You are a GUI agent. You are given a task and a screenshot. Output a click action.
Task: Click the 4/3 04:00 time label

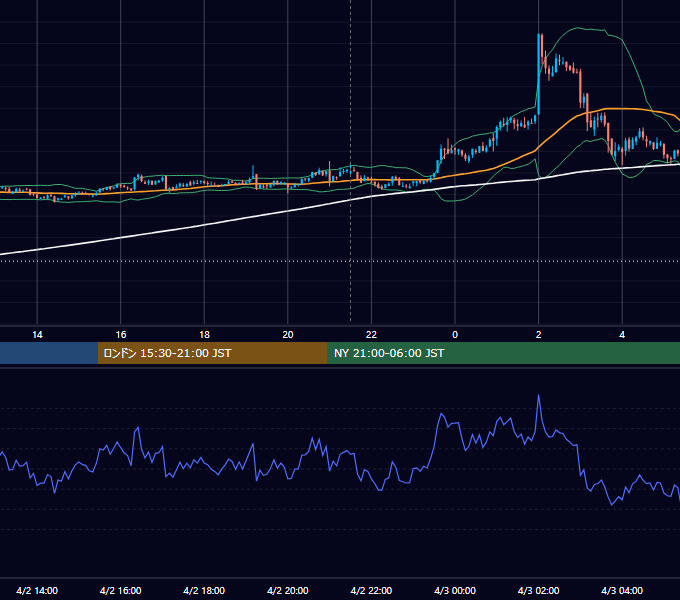pyautogui.click(x=622, y=590)
